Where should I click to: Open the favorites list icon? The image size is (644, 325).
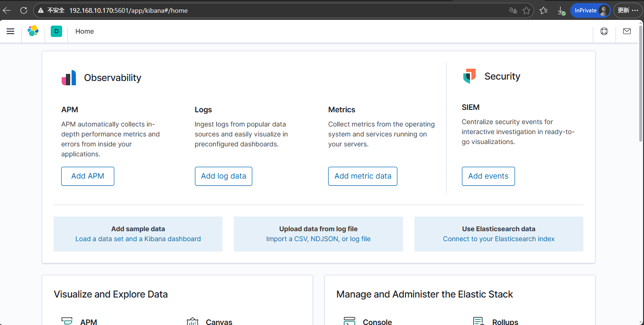543,10
